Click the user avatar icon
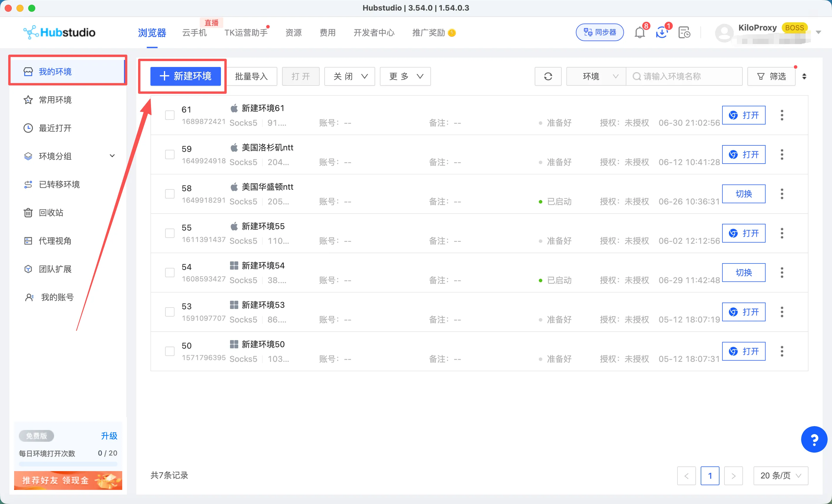832x504 pixels. click(x=724, y=33)
